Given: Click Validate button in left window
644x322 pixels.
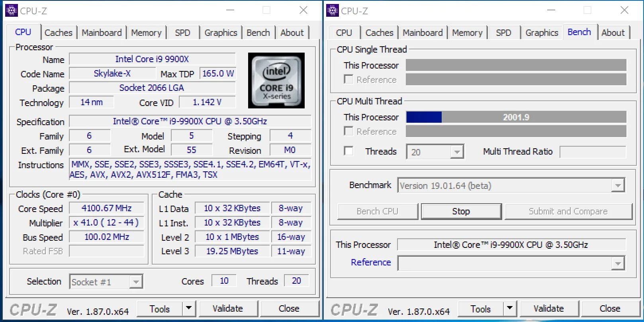Looking at the screenshot, I should coord(228,309).
